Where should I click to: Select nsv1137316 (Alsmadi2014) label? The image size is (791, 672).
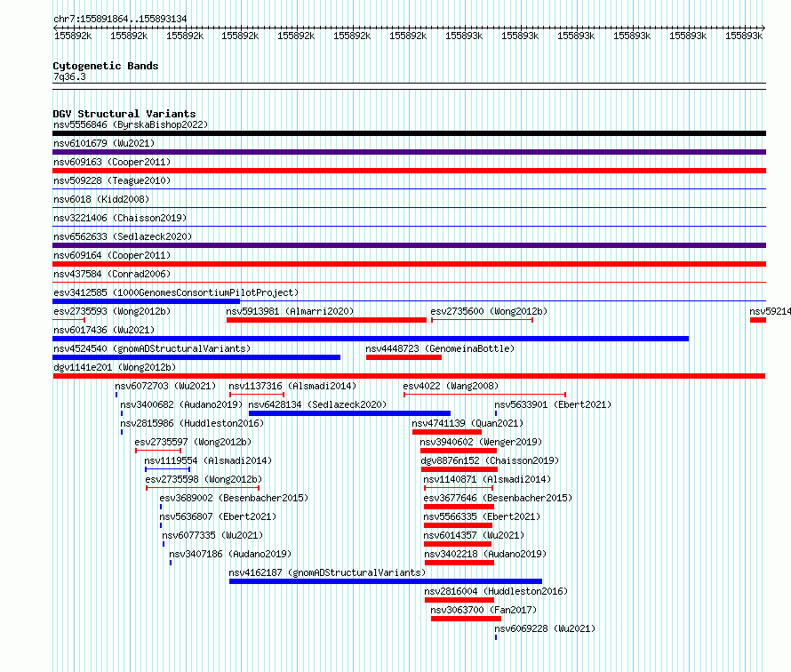[292, 386]
